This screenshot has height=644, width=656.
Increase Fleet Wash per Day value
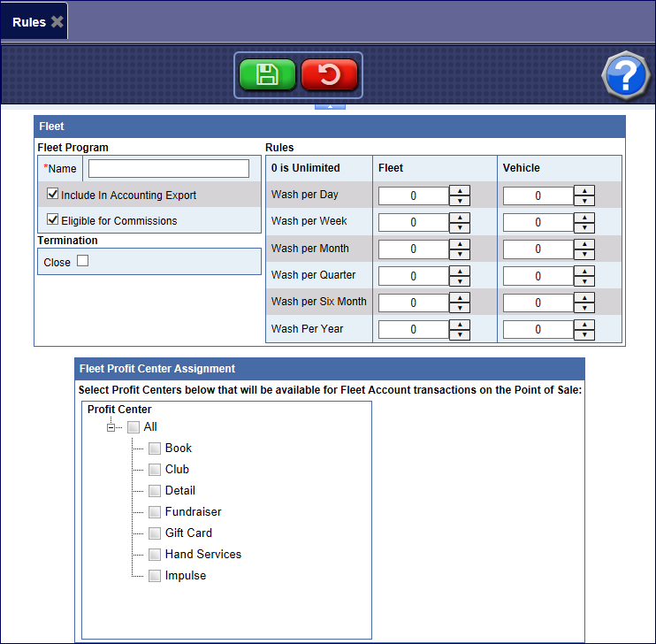tap(459, 190)
